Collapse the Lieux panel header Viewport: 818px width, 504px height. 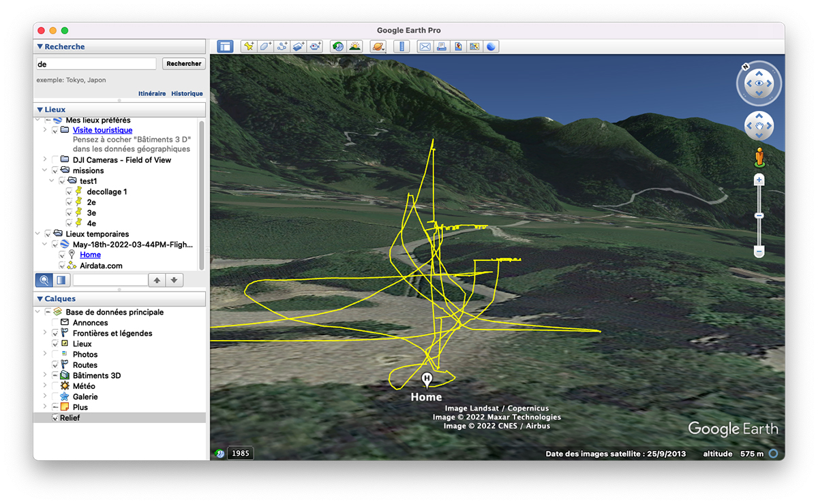click(x=40, y=110)
